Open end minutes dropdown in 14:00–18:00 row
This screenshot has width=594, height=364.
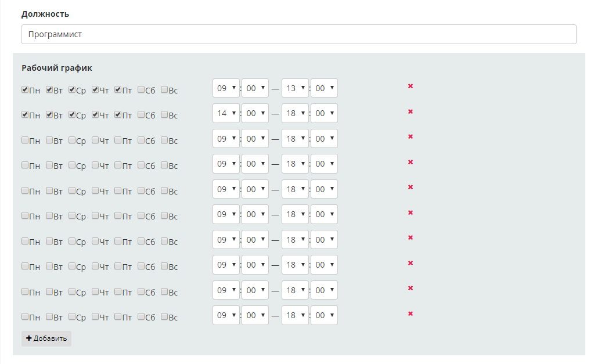point(324,113)
